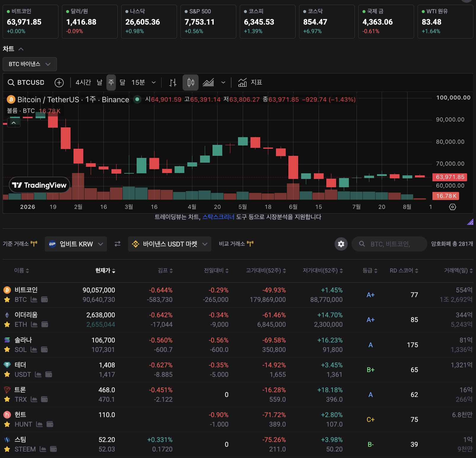Click the chart corner resize handle
This screenshot has height=458, width=476.
pyautogui.click(x=470, y=222)
